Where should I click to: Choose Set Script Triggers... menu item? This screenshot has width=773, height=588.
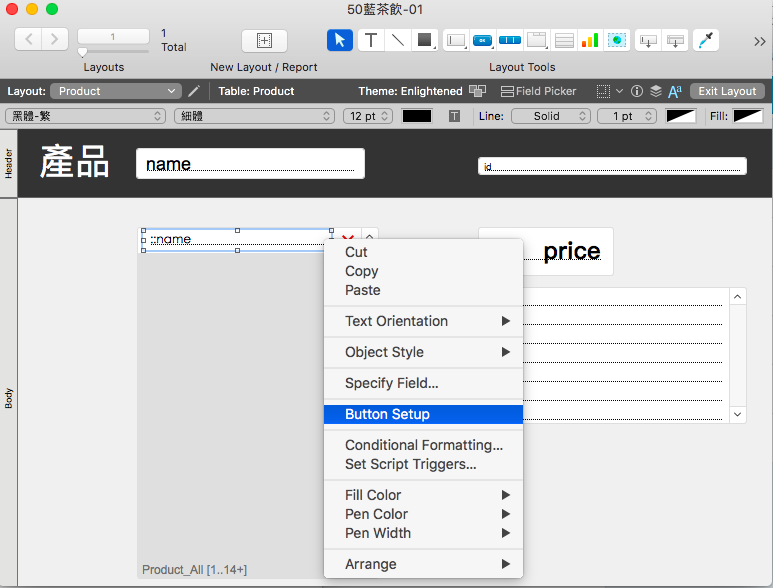tap(423, 464)
